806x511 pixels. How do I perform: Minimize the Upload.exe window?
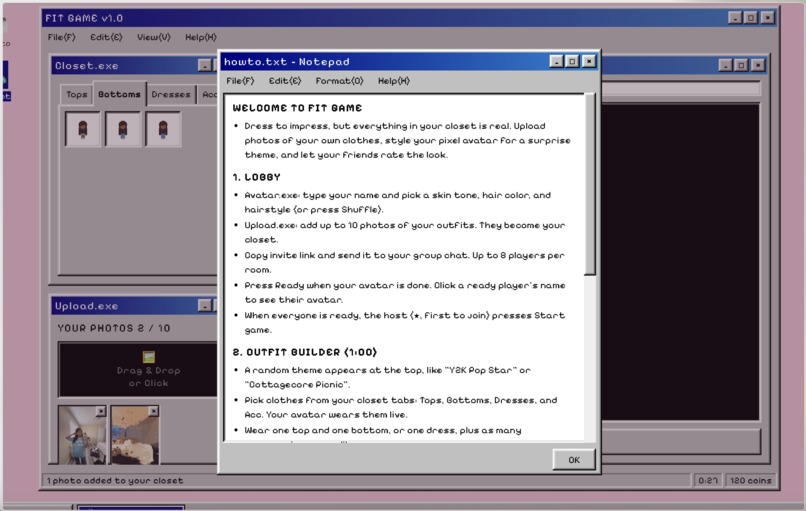tap(205, 305)
